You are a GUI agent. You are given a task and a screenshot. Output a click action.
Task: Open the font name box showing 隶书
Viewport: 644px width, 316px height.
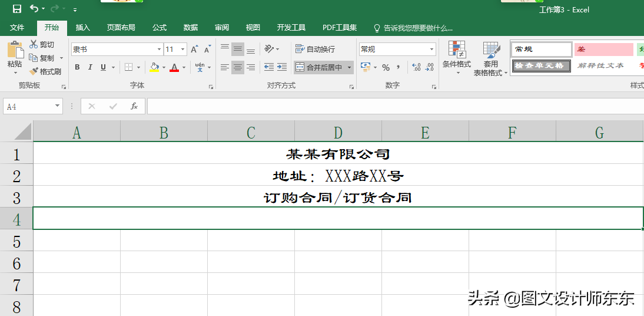117,50
